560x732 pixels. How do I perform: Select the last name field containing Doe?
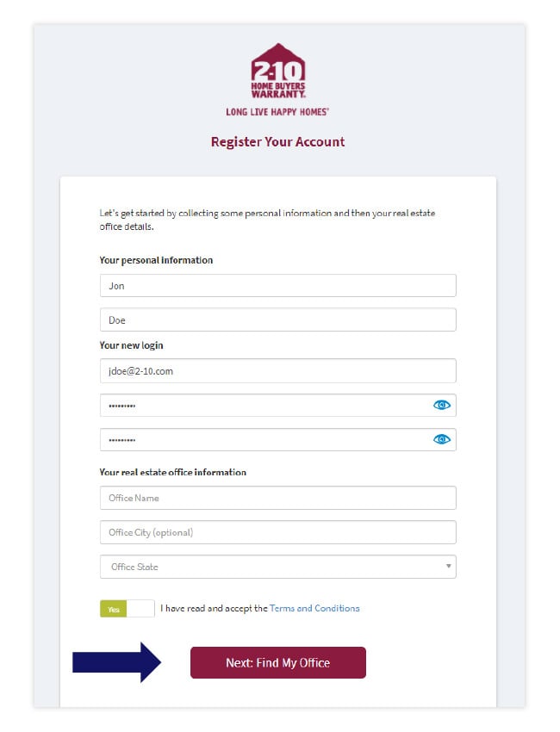pyautogui.click(x=277, y=320)
